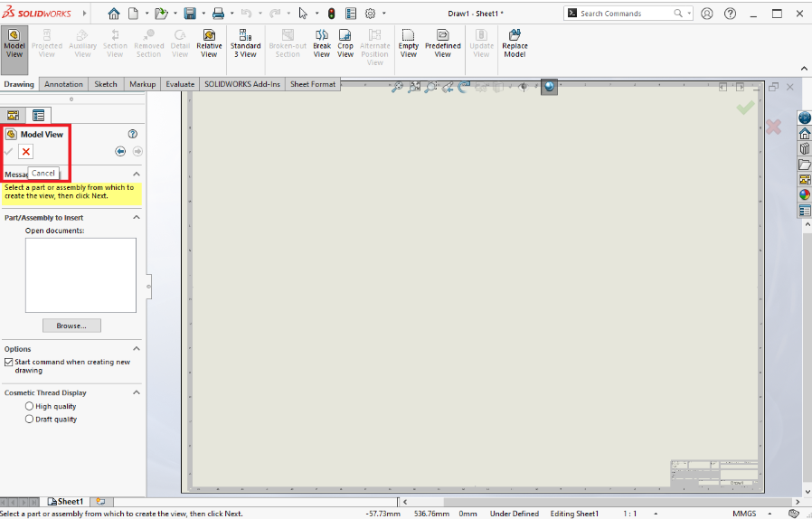The width and height of the screenshot is (812, 519).
Task: Open the Help question mark in title bar
Action: click(731, 14)
